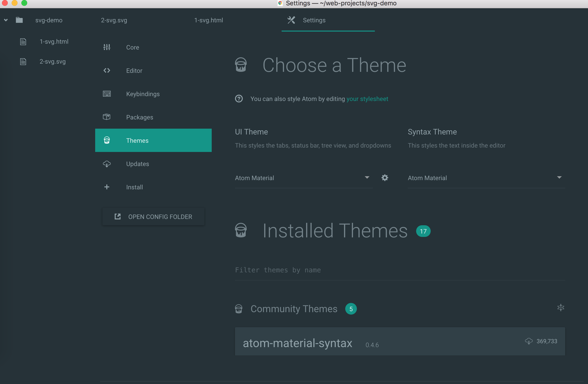Click the Open Config Folder button
The image size is (588, 384).
click(x=153, y=217)
